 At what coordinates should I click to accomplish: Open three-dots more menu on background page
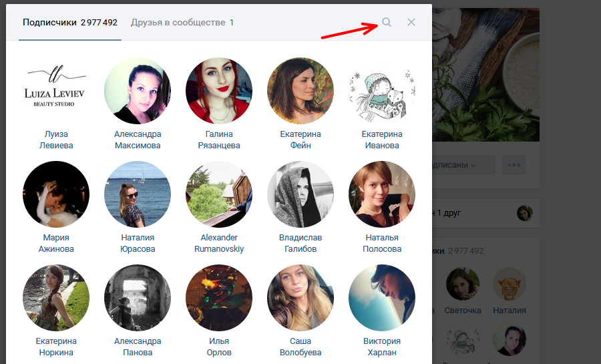coord(514,165)
